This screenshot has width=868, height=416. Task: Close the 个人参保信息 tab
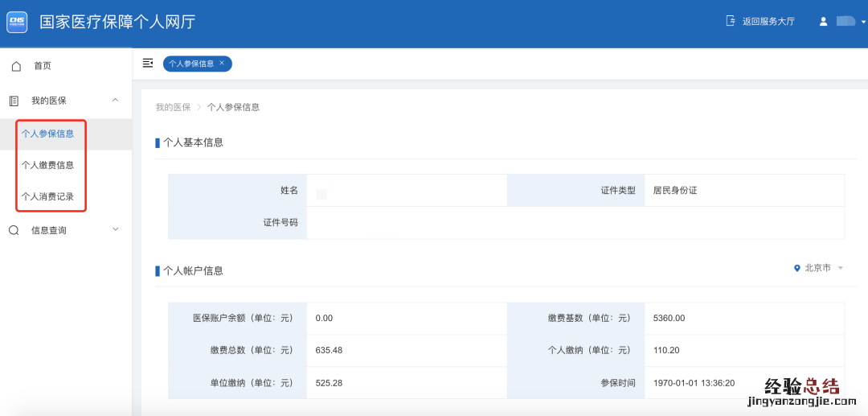(x=222, y=63)
